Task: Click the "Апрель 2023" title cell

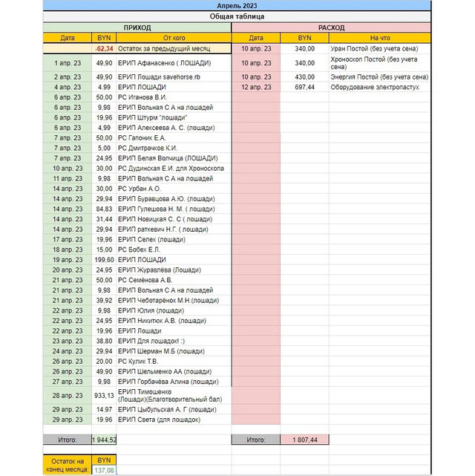Action: (236, 5)
